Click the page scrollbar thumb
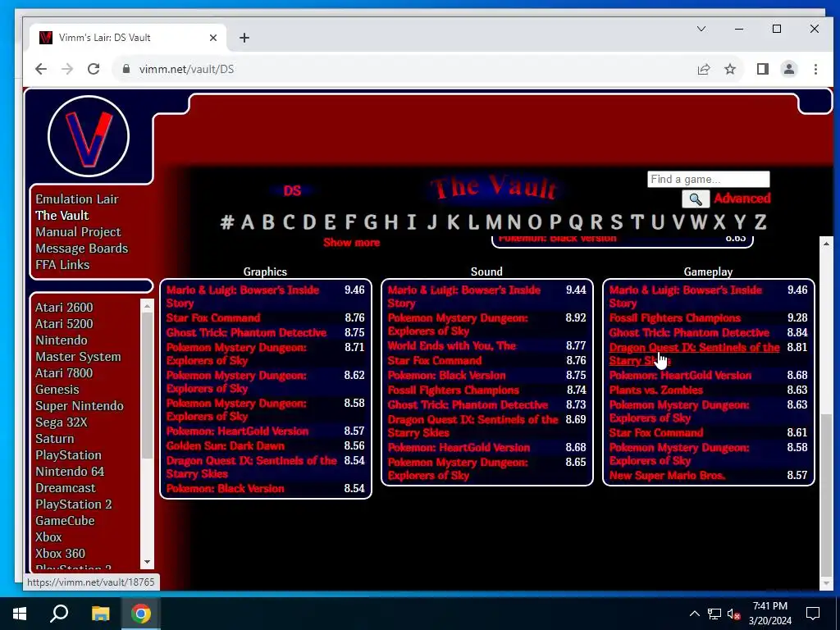Screen dimensions: 840x630 pos(827,494)
